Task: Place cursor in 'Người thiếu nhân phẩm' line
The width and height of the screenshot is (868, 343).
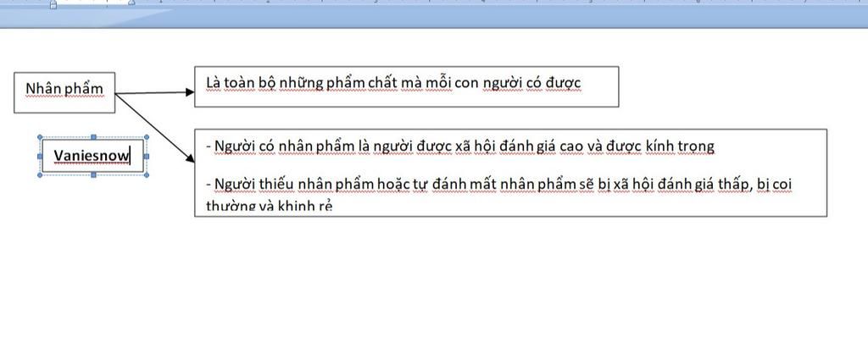Action: (x=500, y=184)
